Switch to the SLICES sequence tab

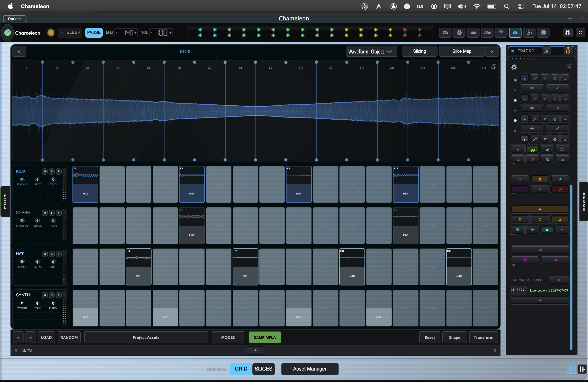pos(263,369)
